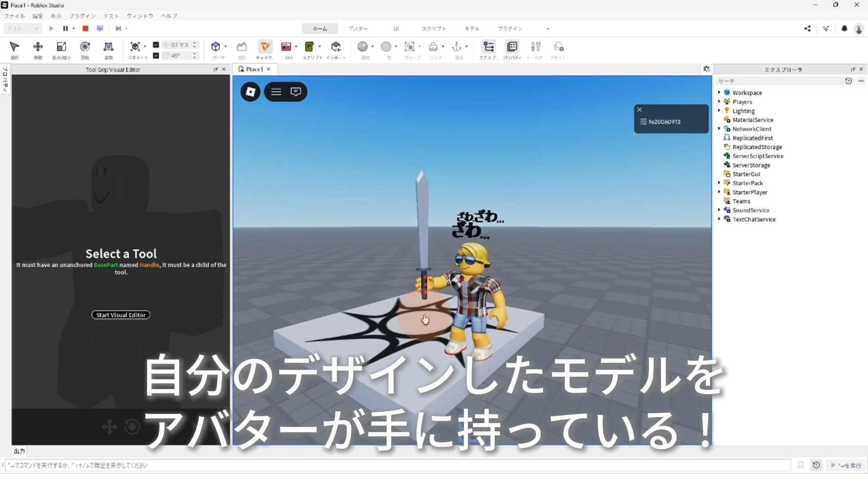Toggle the Explorer (エクスプローラ) panel button
The image size is (868, 488).
pyautogui.click(x=488, y=47)
